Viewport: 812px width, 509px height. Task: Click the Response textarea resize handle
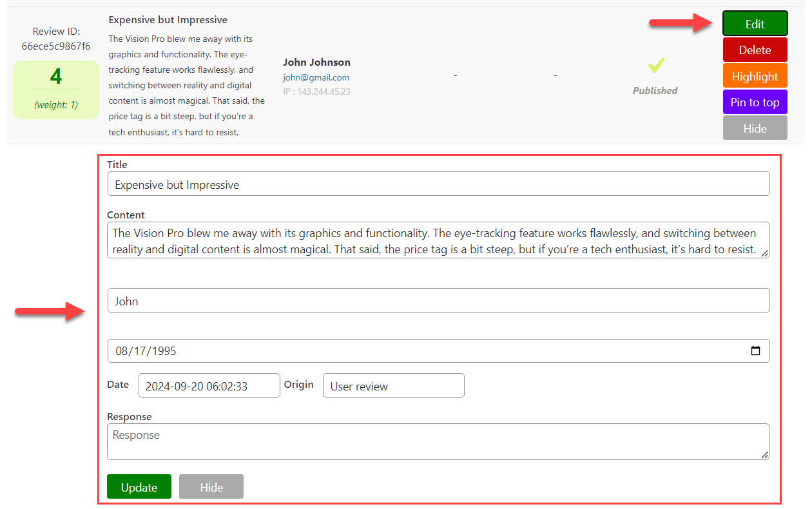coord(765,456)
